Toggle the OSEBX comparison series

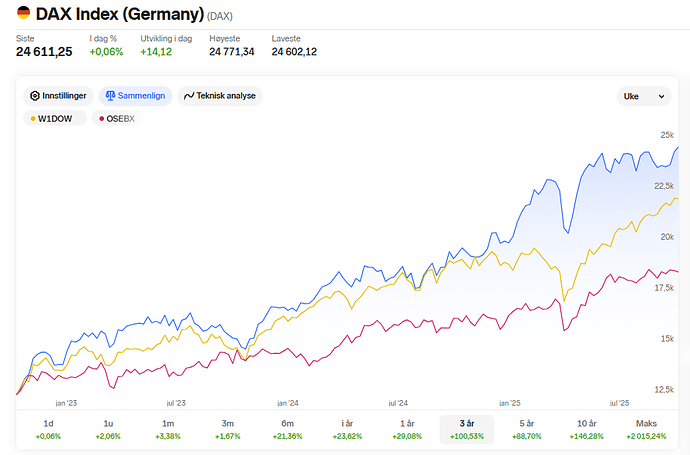[116, 118]
